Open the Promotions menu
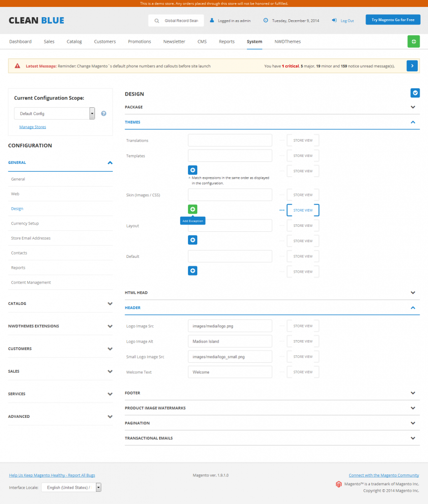This screenshot has width=428, height=504. pyautogui.click(x=139, y=41)
